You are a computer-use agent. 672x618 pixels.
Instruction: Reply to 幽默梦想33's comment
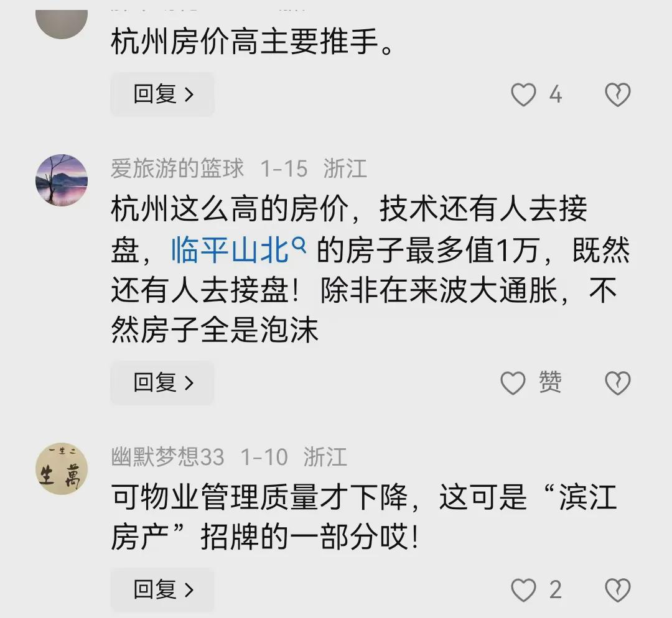[162, 590]
